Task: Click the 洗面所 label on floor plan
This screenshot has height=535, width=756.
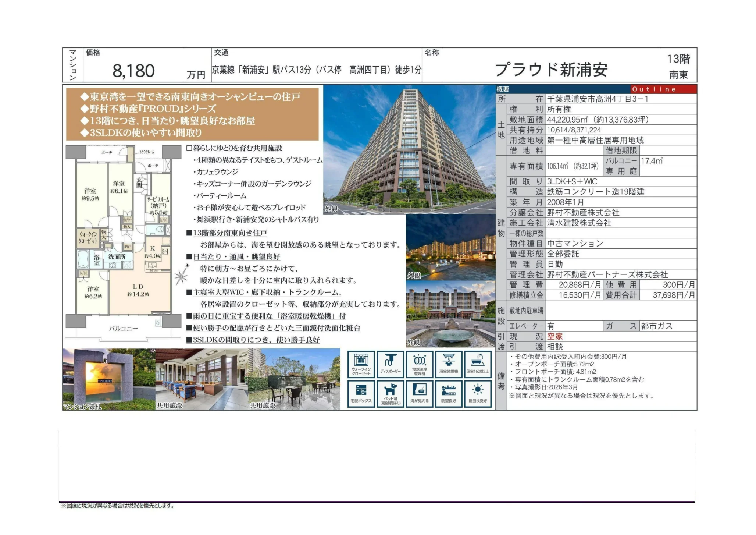Action: pyautogui.click(x=117, y=257)
